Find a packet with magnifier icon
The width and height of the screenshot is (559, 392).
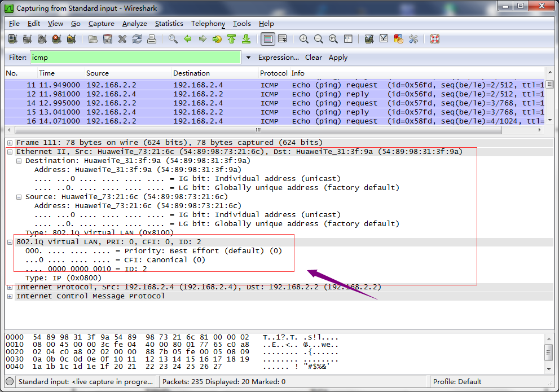coord(173,39)
